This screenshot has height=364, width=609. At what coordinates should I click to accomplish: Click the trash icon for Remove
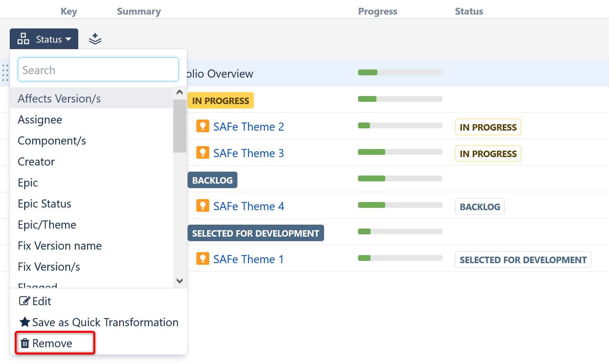click(x=25, y=343)
